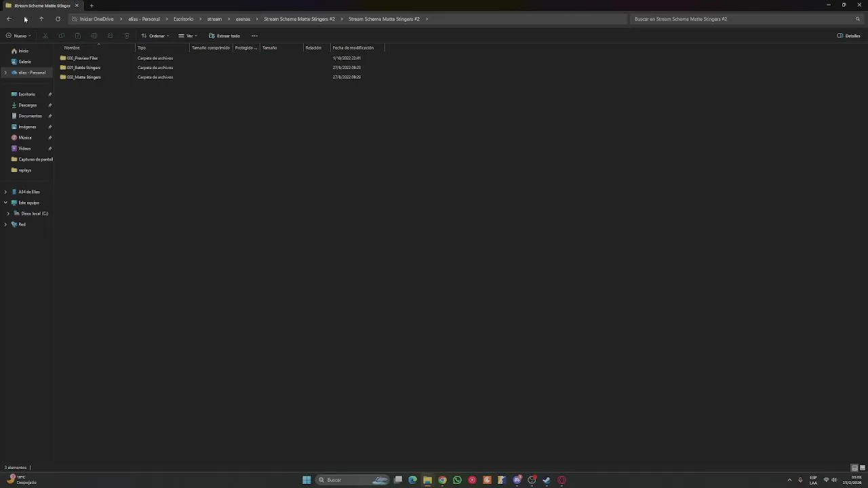The width and height of the screenshot is (868, 488).
Task: Show hidden tray icons chevron
Action: pyautogui.click(x=789, y=480)
